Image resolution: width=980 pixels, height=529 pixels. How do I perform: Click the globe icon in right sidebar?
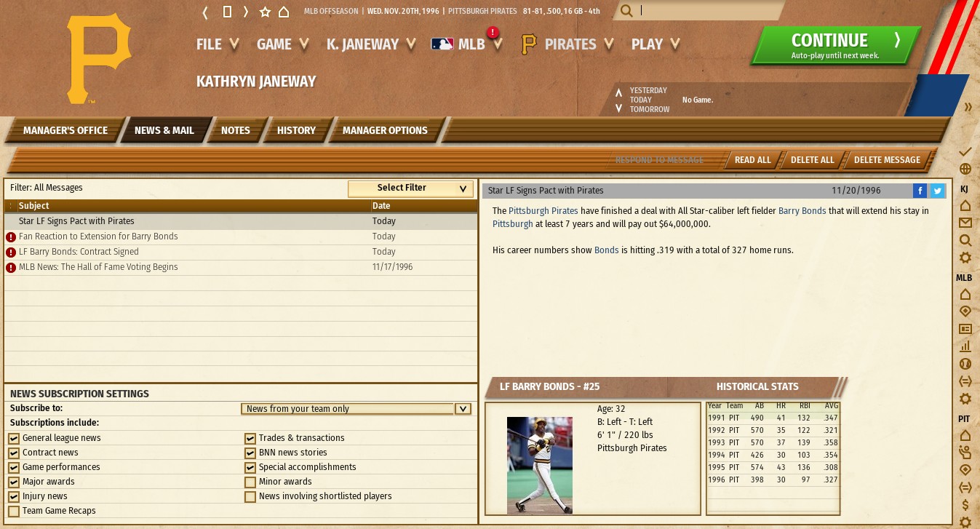click(965, 169)
